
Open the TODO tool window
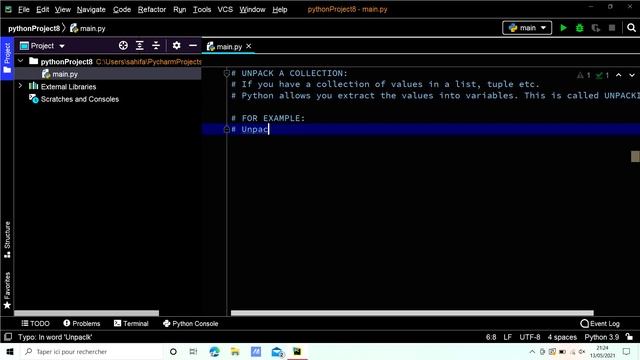(x=36, y=323)
